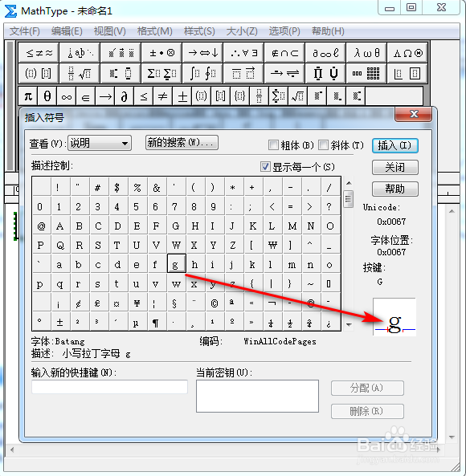Click the symbol grid scrollbar thumb
This screenshot has width=466, height=476.
[x=349, y=199]
